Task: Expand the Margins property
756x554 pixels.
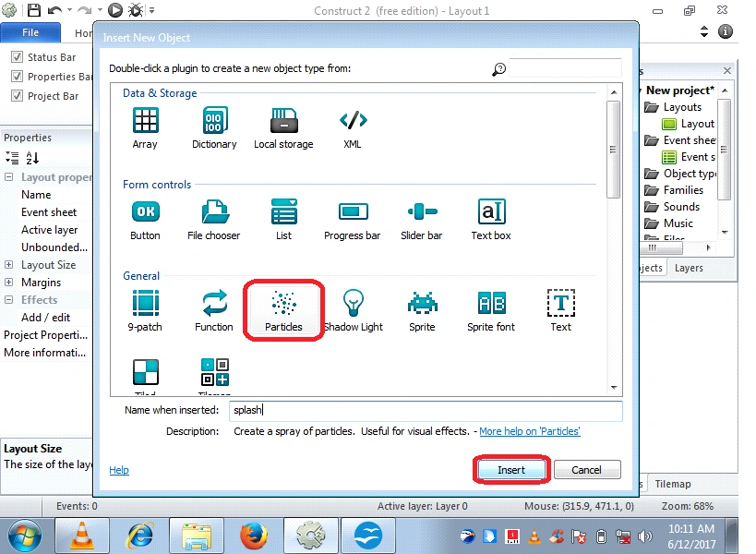Action: [8, 282]
